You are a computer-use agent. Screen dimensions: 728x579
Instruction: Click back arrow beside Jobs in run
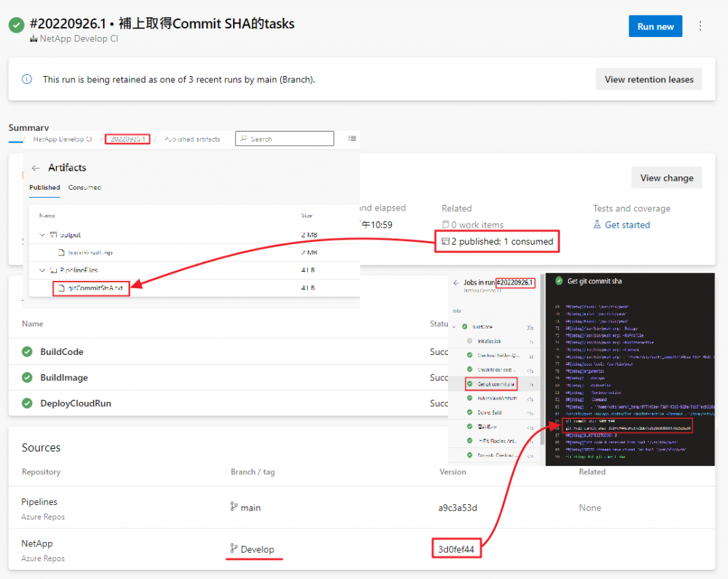click(x=456, y=282)
